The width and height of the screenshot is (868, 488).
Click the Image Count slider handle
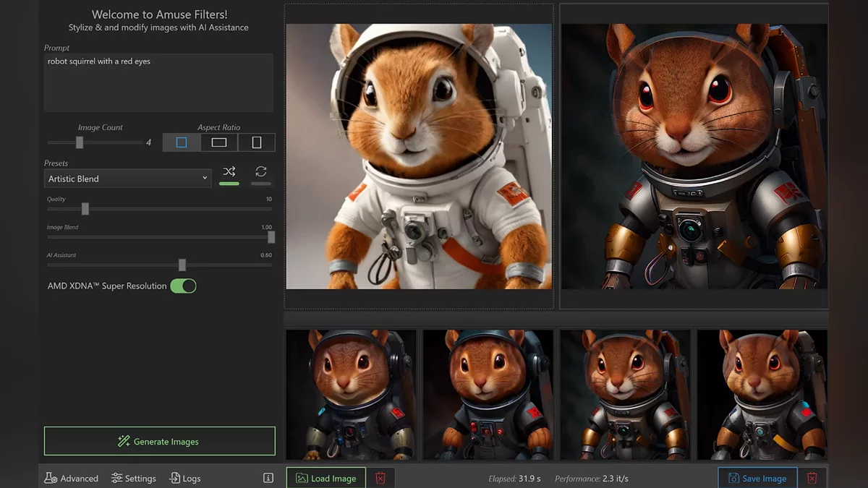pyautogui.click(x=80, y=142)
